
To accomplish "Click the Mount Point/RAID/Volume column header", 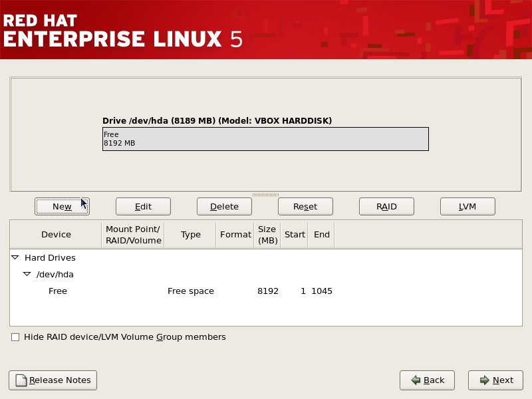I will 133,235.
